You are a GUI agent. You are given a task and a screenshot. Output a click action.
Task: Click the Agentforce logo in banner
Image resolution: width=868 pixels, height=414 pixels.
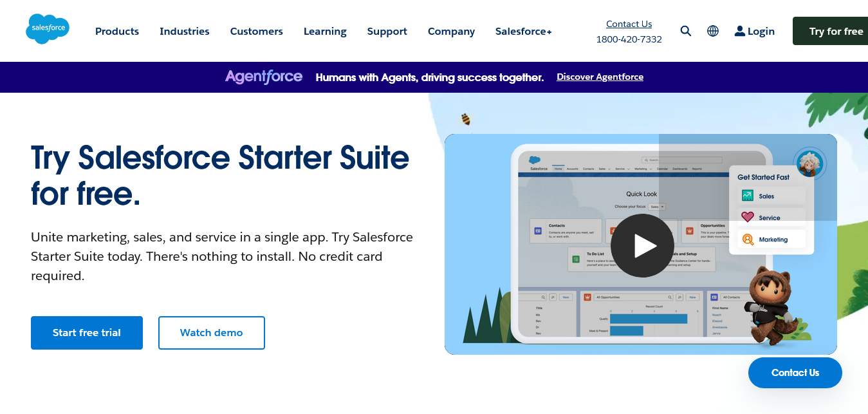pyautogui.click(x=264, y=77)
